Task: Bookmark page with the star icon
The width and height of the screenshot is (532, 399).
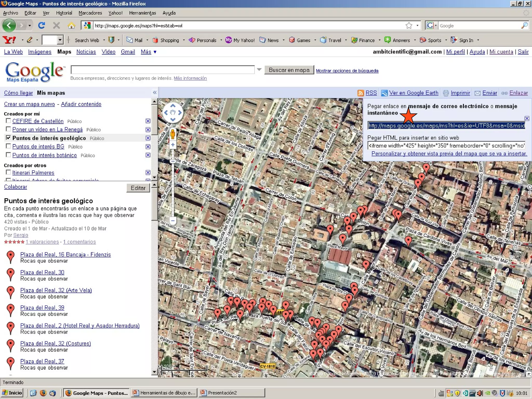Action: (x=409, y=25)
